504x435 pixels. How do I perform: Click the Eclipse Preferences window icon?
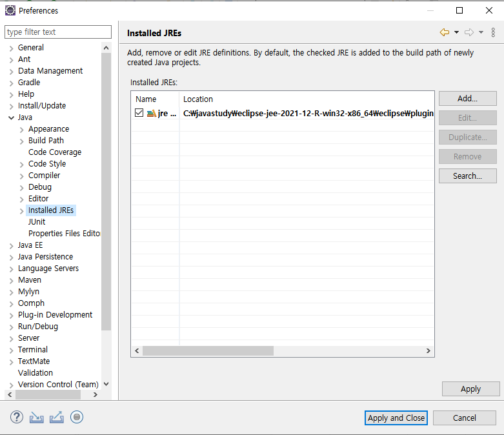[10, 10]
